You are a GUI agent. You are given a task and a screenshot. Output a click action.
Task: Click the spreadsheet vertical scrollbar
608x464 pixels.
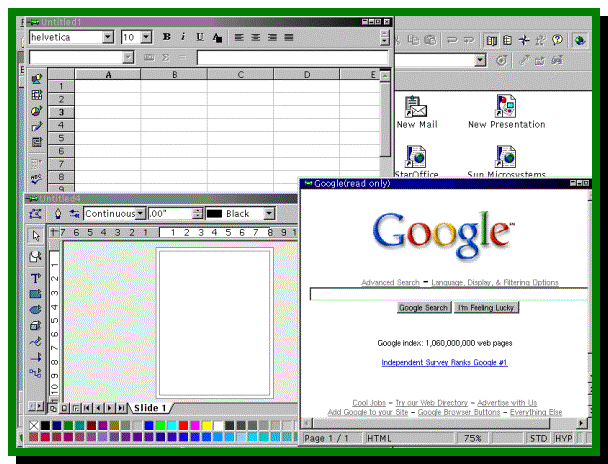[385, 120]
